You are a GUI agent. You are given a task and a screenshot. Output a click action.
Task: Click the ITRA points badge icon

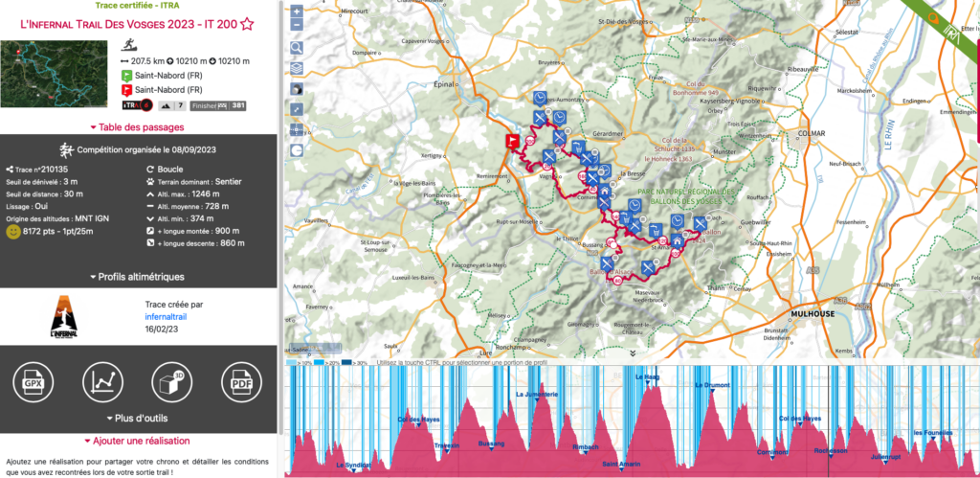(137, 105)
